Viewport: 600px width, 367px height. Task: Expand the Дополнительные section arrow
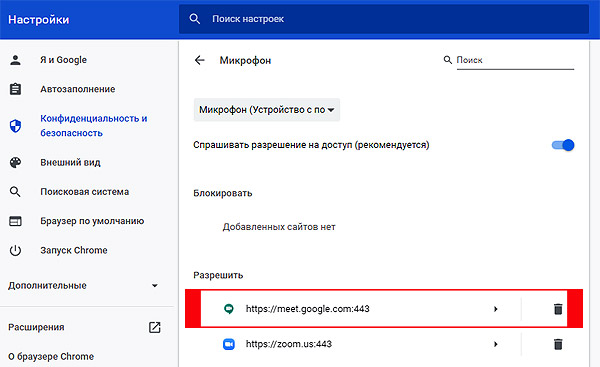click(155, 285)
